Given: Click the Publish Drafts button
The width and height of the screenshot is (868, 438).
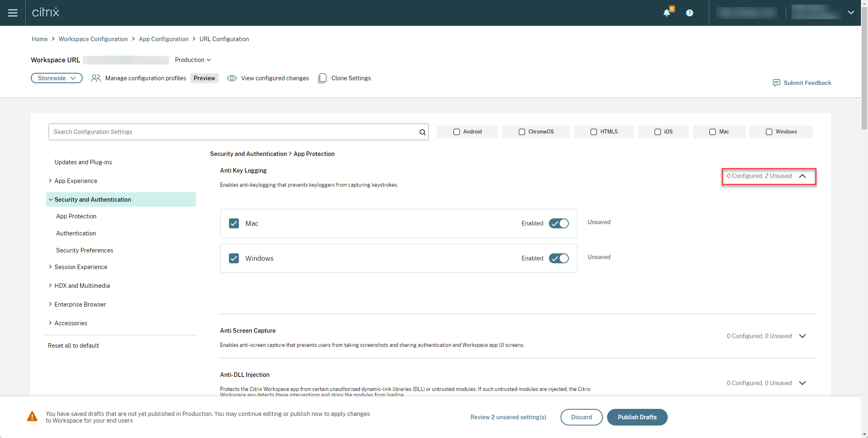Looking at the screenshot, I should [637, 417].
